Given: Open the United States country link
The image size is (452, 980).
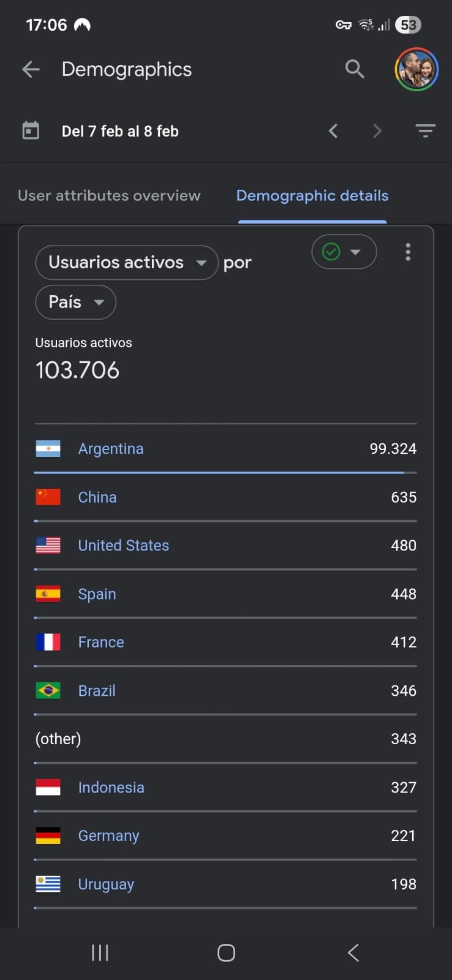Looking at the screenshot, I should 123,545.
